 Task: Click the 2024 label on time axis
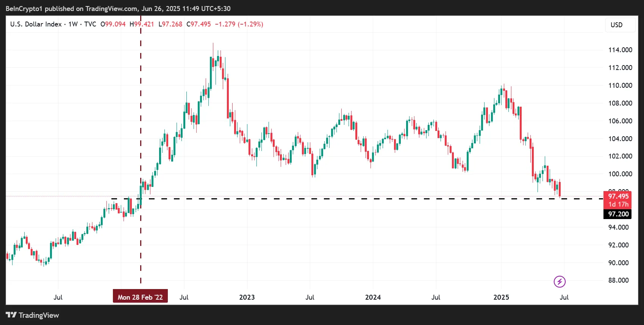pyautogui.click(x=373, y=297)
